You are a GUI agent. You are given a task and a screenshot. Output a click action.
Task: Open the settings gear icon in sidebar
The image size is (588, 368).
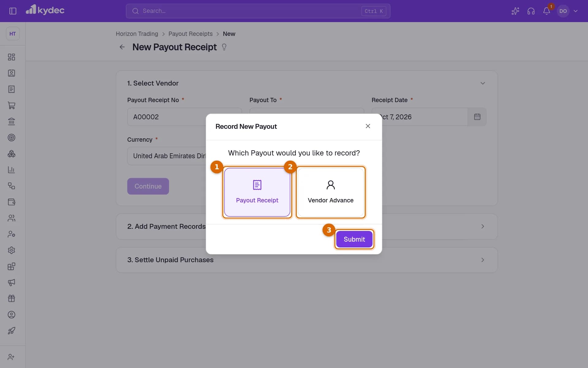(11, 250)
